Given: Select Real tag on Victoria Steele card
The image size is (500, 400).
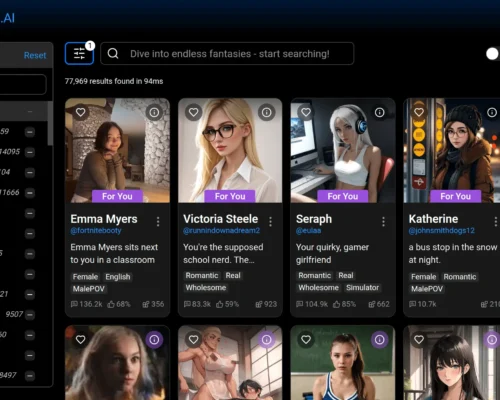Looking at the screenshot, I should click(x=233, y=276).
